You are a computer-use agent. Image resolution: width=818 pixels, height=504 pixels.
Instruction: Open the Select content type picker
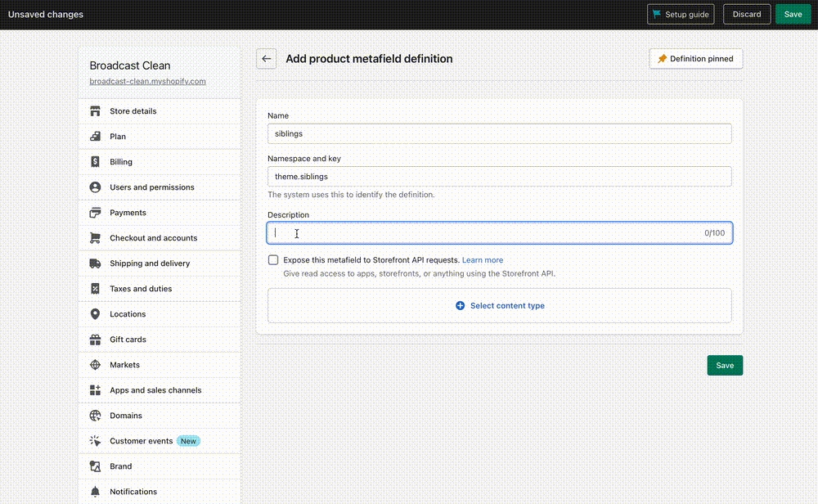499,306
